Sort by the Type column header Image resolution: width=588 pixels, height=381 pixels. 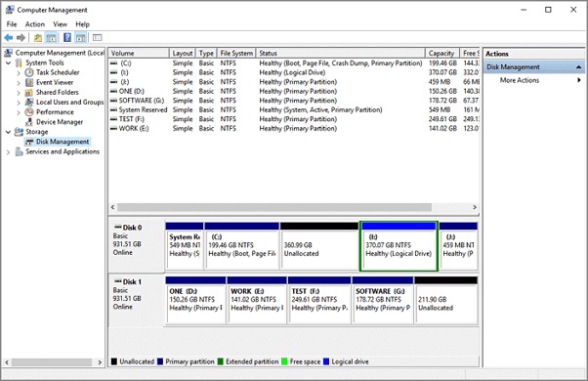point(206,53)
